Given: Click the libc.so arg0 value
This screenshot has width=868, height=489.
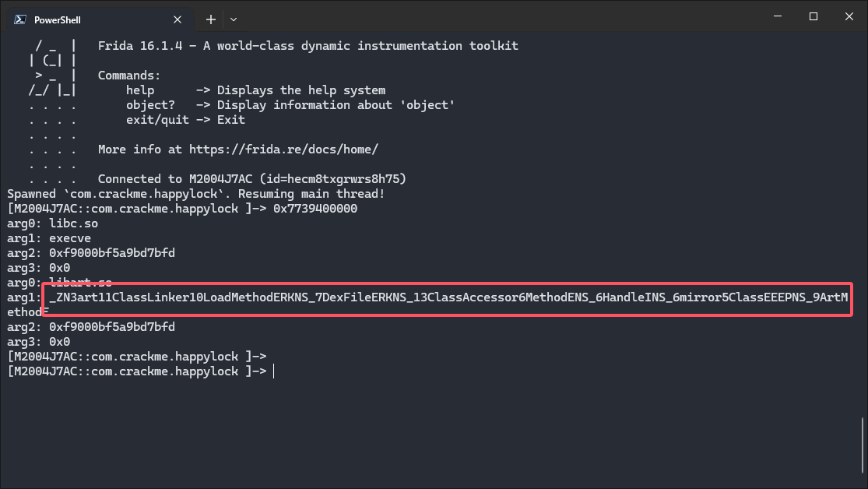Looking at the screenshot, I should pos(73,223).
